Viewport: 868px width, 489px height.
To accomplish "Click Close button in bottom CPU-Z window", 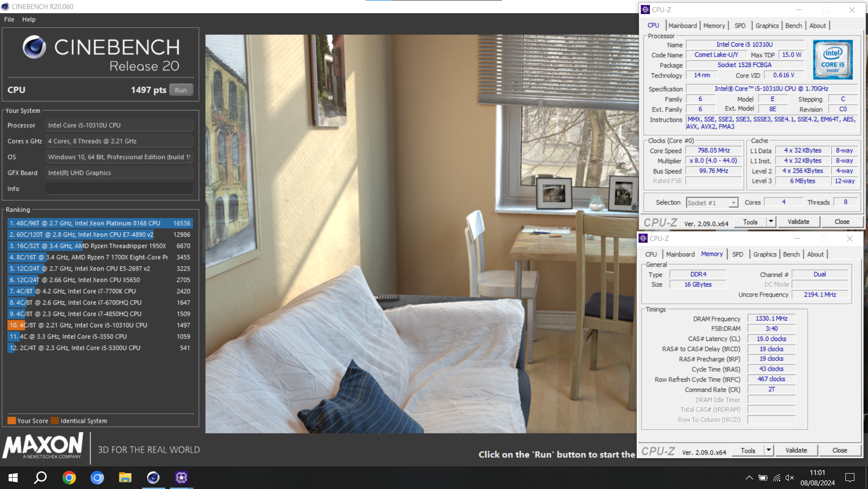I will [x=839, y=451].
